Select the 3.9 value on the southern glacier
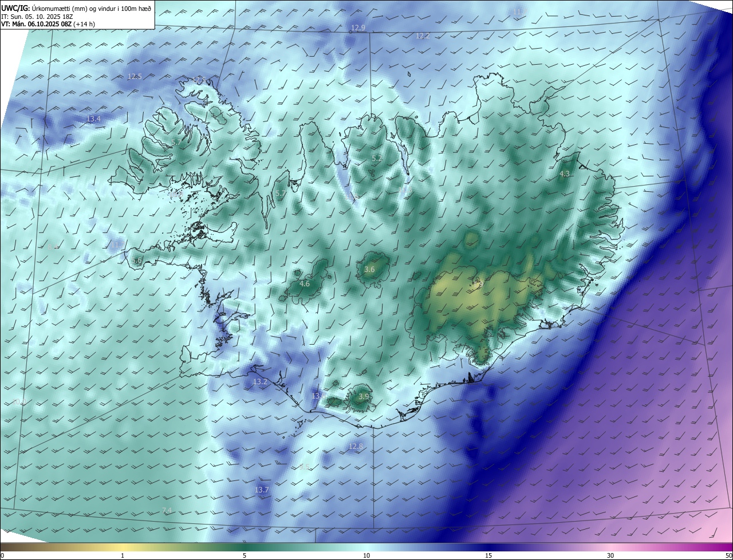This screenshot has height=560, width=733. click(364, 396)
